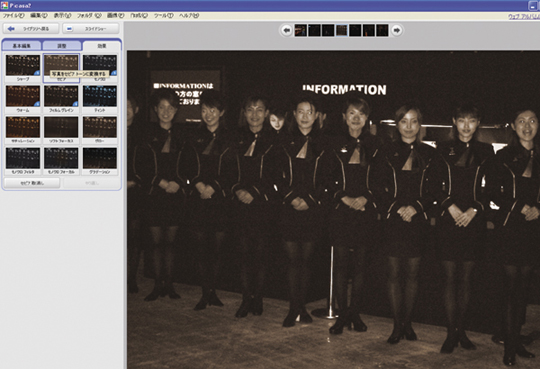Click the セピア取消し (Undo Sepia) button
Image resolution: width=540 pixels, height=369 pixels.
(32, 183)
